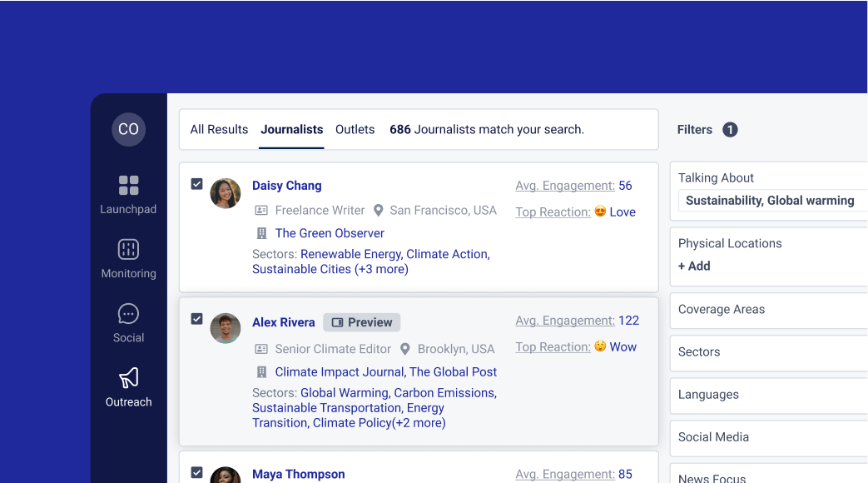Expand the Social Media filter
Image resolution: width=868 pixels, height=483 pixels.
[713, 437]
